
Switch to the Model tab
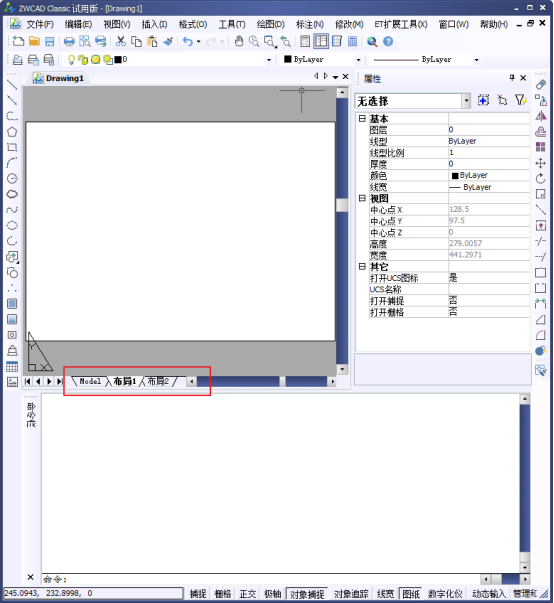click(x=90, y=381)
